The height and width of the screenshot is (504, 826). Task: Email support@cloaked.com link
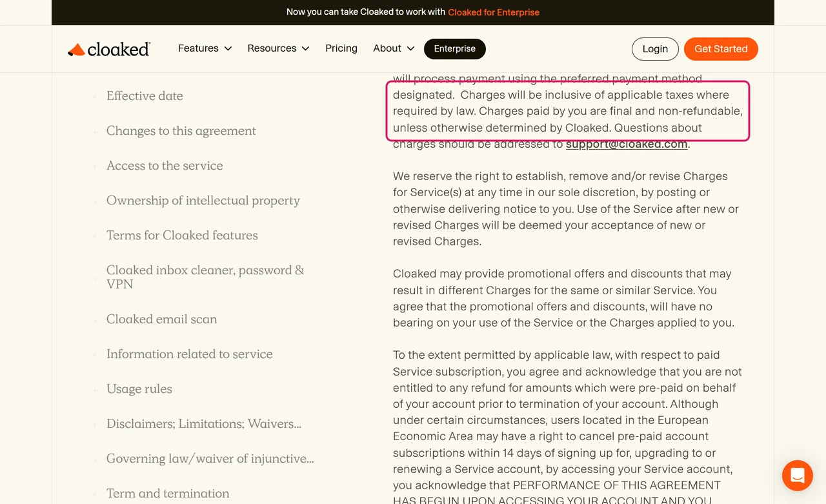point(627,144)
